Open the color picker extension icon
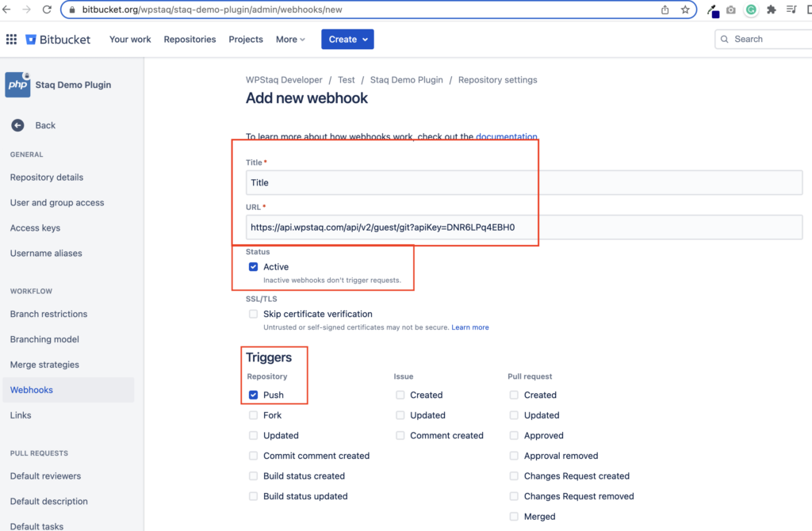This screenshot has height=531, width=812. 713,10
